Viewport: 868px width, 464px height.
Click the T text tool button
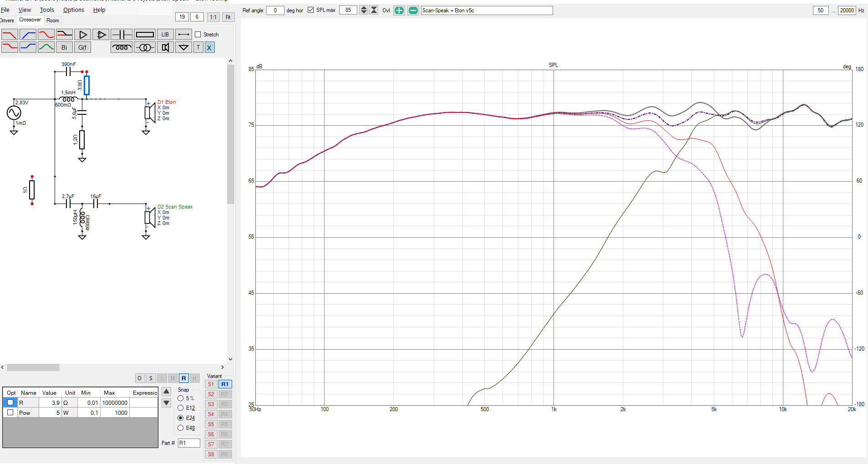[x=198, y=47]
